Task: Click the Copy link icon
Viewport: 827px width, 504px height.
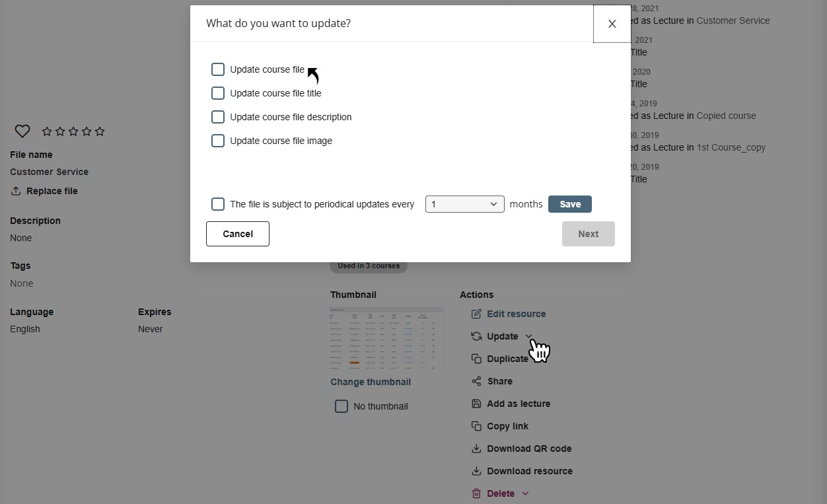Action: point(476,426)
